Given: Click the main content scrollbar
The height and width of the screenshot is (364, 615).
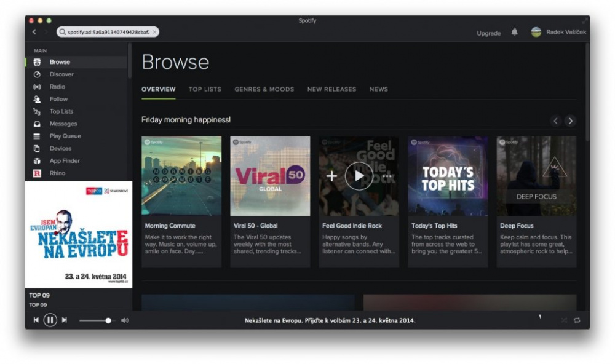Looking at the screenshot, I should coord(587,92).
